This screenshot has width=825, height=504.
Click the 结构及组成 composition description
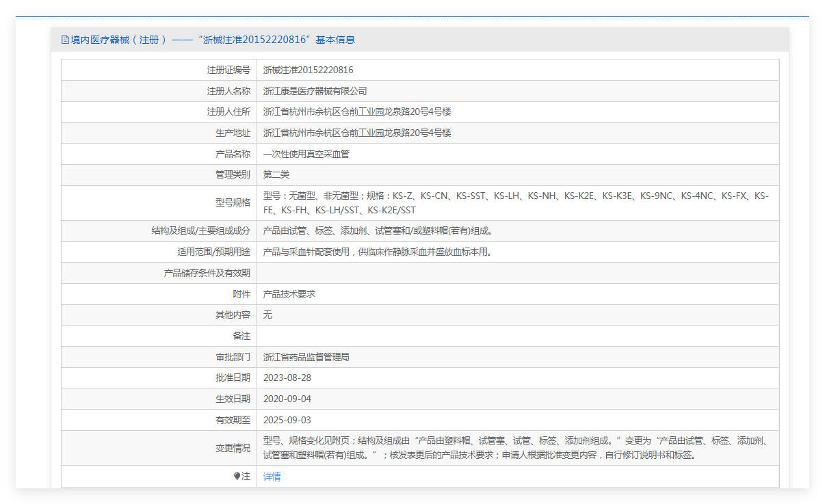click(378, 230)
